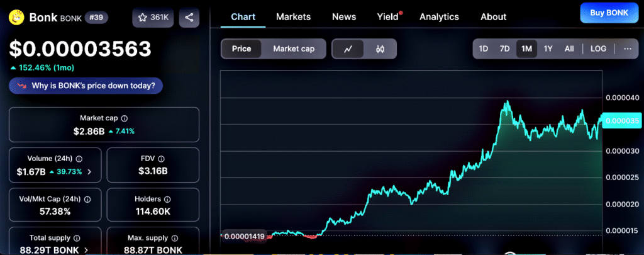Switch to candlestick chart icon
The width and height of the screenshot is (644, 255).
(x=380, y=48)
